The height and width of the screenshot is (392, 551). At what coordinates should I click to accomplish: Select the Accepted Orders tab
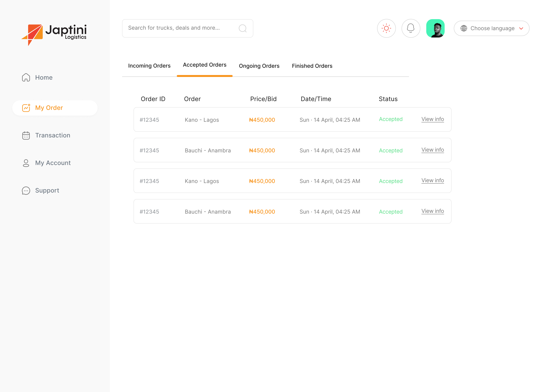(205, 65)
